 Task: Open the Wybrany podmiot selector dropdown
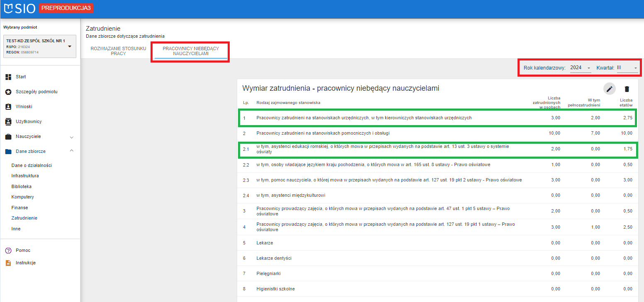tap(40, 46)
